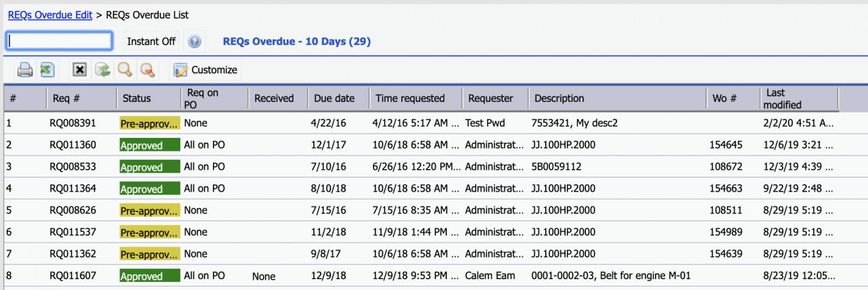Image resolution: width=868 pixels, height=290 pixels.
Task: Toggle the Instant Off search button
Action: pyautogui.click(x=151, y=41)
